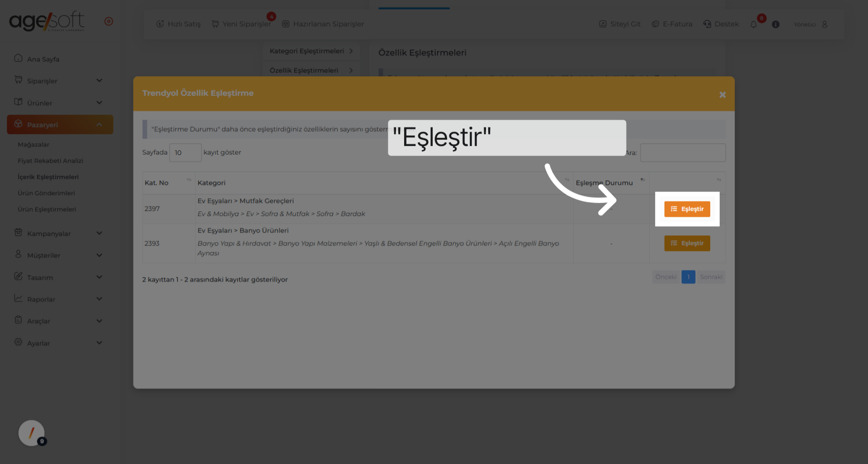Expand Ayarlar chevron
Viewport: 868px width, 464px height.
tap(99, 343)
